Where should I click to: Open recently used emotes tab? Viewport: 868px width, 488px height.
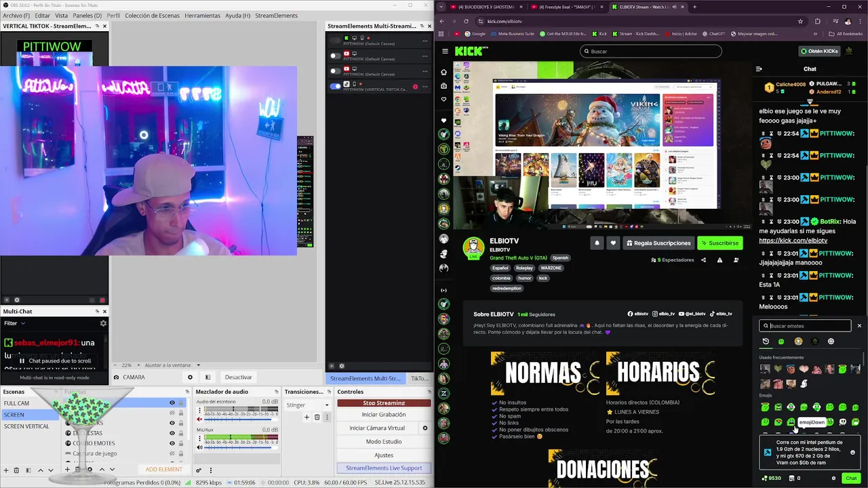click(x=766, y=342)
